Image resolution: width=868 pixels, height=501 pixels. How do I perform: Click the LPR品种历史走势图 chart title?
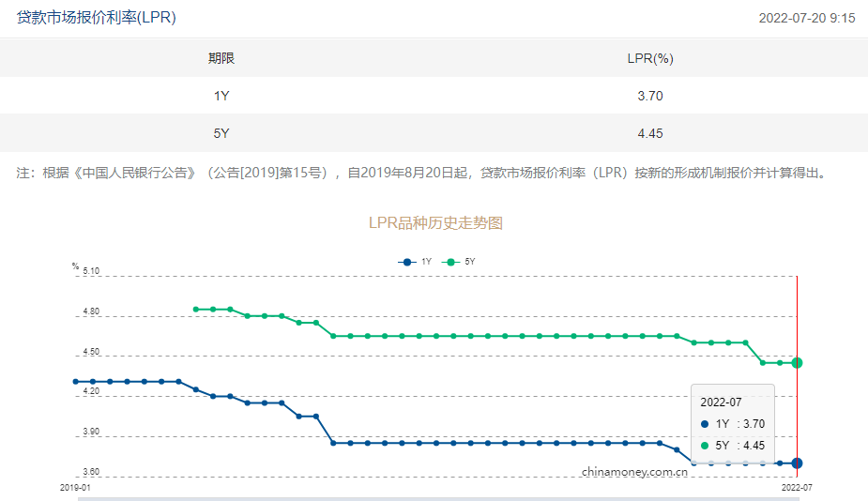[x=435, y=223]
